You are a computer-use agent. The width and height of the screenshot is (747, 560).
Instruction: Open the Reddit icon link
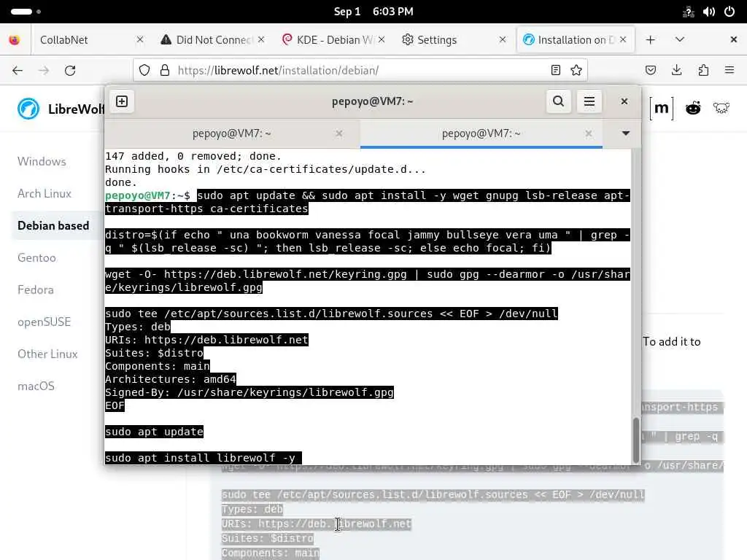tap(693, 109)
